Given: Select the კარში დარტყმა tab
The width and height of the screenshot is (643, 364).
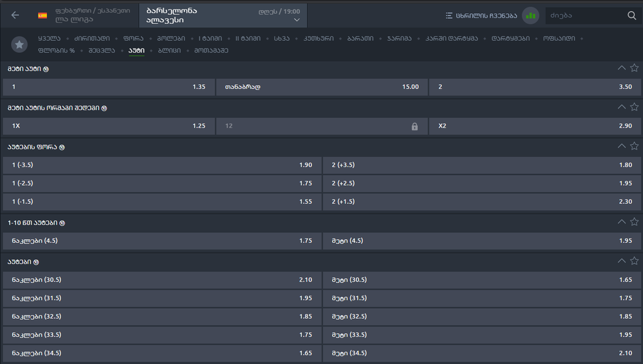Looking at the screenshot, I should [451, 38].
